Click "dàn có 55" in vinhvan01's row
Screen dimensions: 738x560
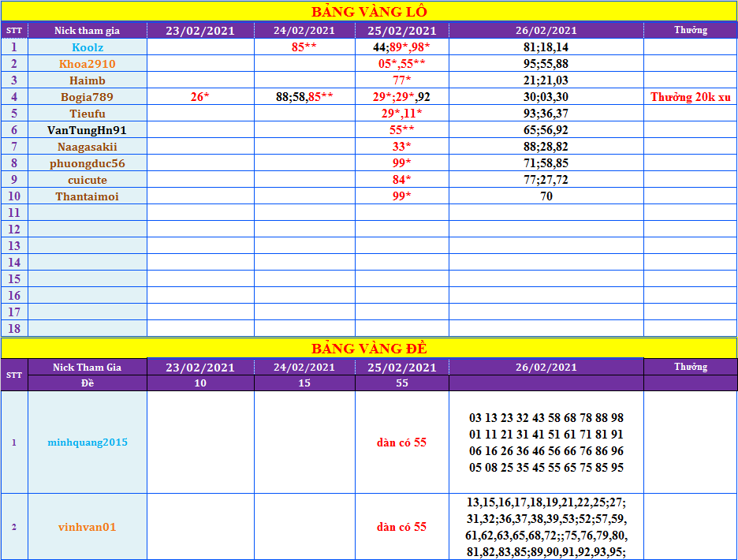coord(401,527)
